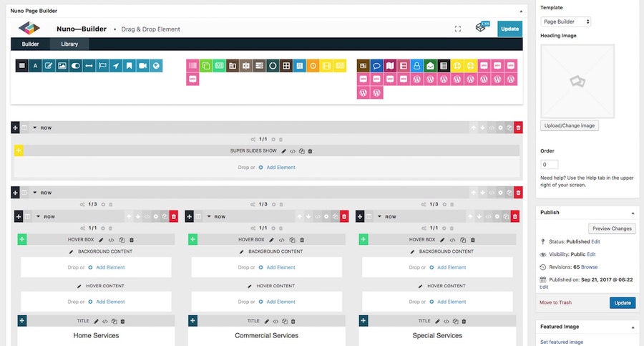Delete the Commercial Services title element

point(293,322)
